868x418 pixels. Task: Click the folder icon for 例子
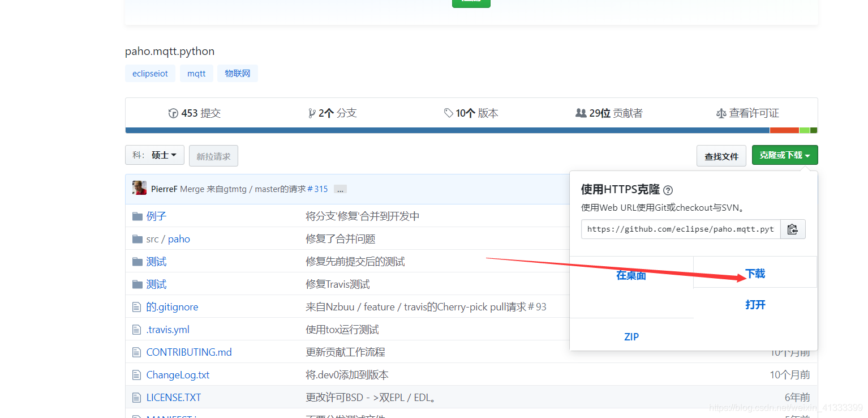[137, 216]
